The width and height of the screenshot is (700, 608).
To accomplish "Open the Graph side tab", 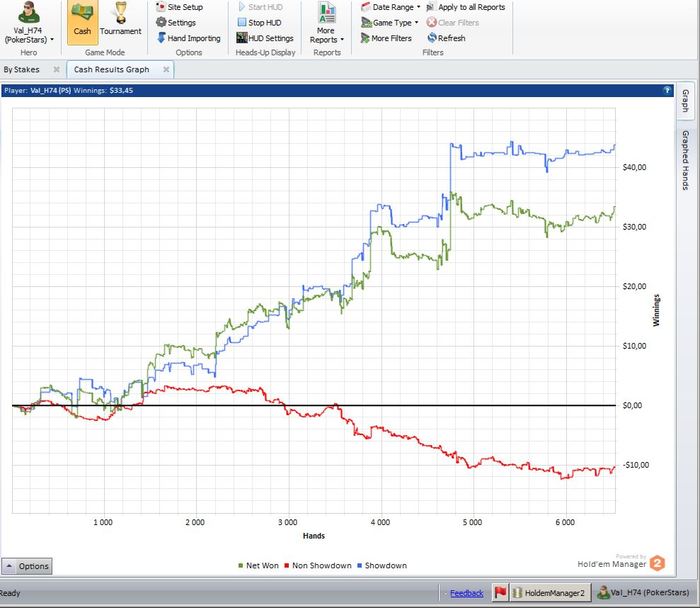I will click(x=685, y=100).
